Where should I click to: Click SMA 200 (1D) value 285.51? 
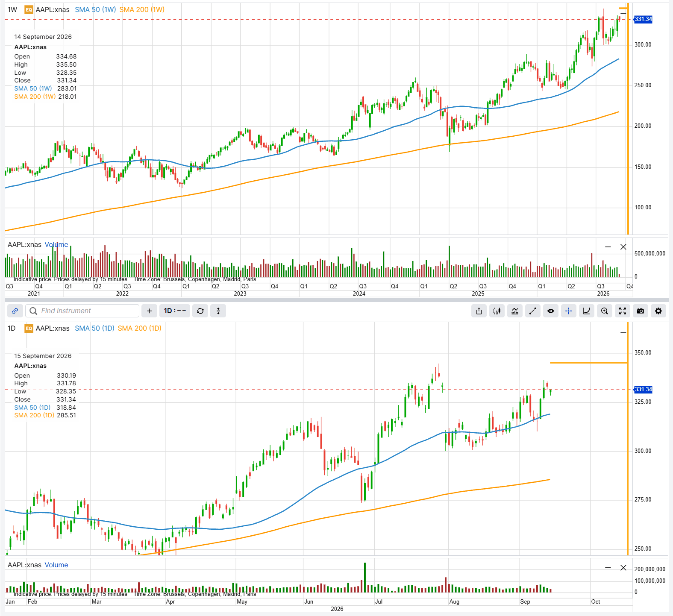(66, 415)
